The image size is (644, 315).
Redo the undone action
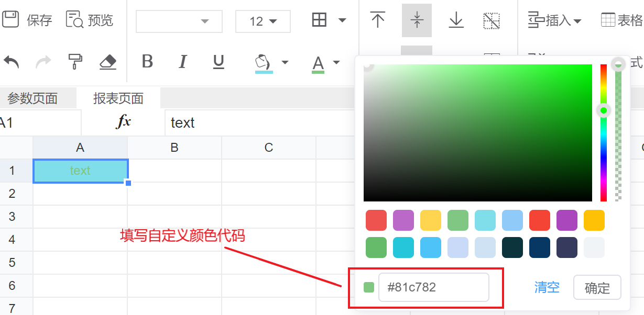[43, 62]
